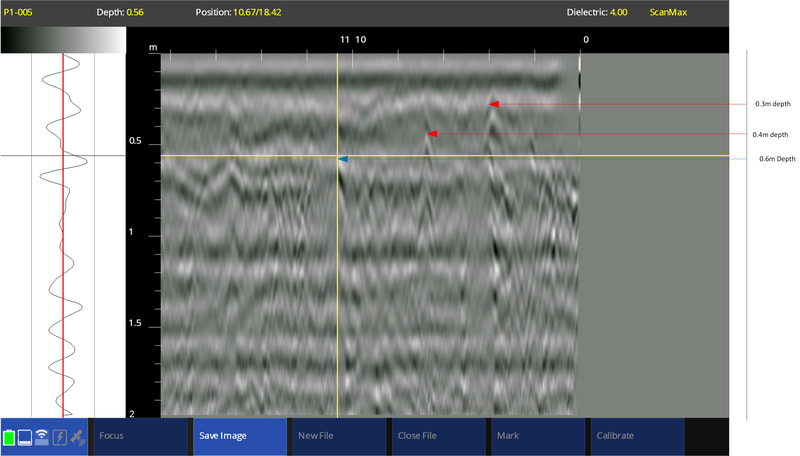Viewport: 800px width, 456px height.
Task: Click the grayscale gradient color bar
Action: (x=63, y=39)
